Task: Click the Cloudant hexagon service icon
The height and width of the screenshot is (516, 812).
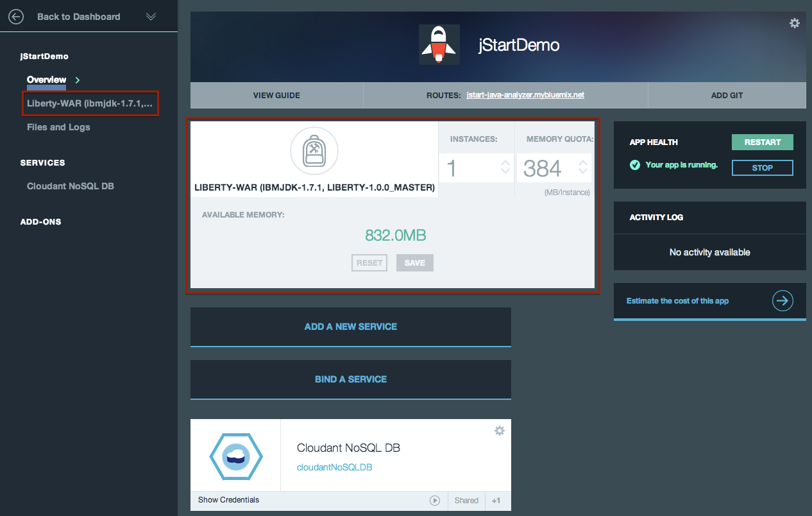Action: [236, 456]
